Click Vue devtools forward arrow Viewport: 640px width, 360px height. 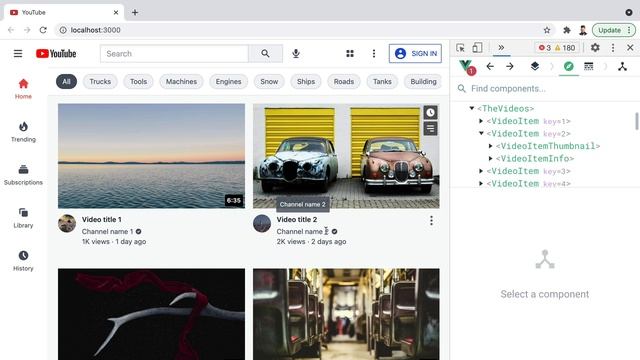coord(510,67)
